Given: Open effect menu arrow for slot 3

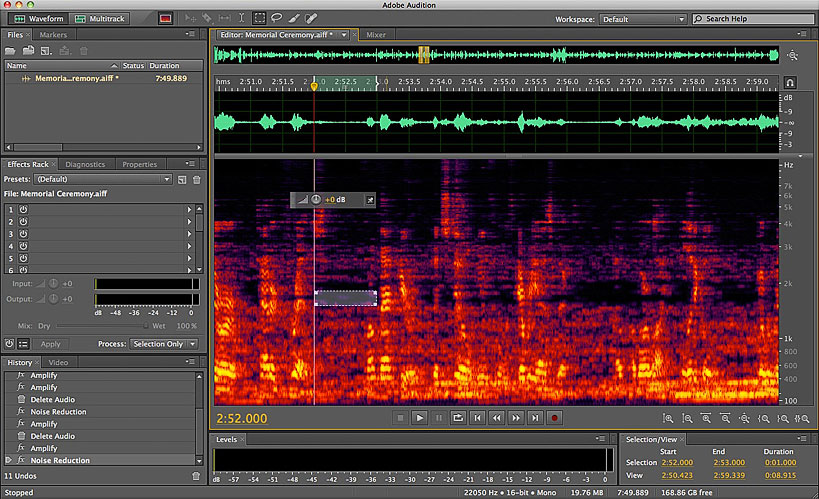Looking at the screenshot, I should point(189,234).
